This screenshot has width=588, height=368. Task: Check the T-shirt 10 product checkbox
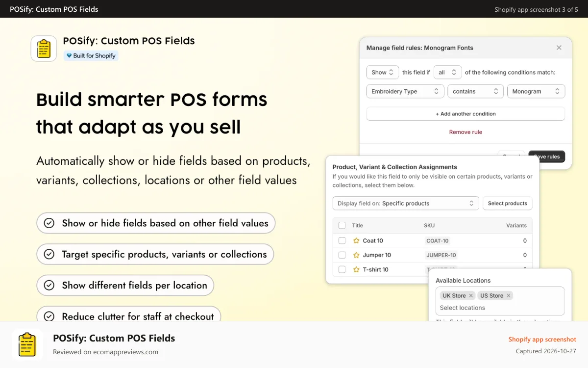tap(342, 269)
